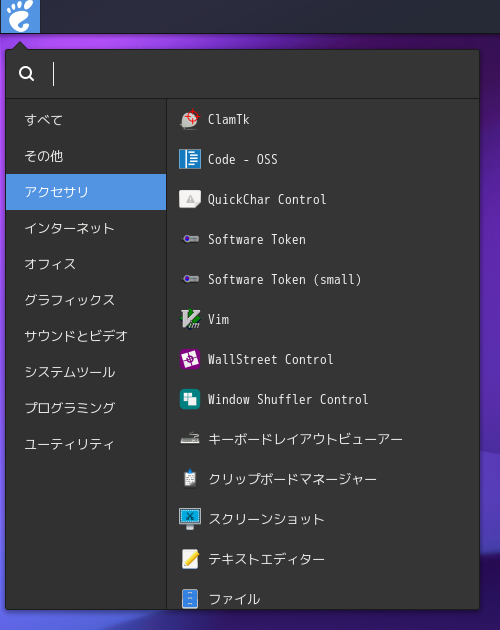Select the すべて category
Viewport: 500px width, 630px height.
pyautogui.click(x=86, y=120)
